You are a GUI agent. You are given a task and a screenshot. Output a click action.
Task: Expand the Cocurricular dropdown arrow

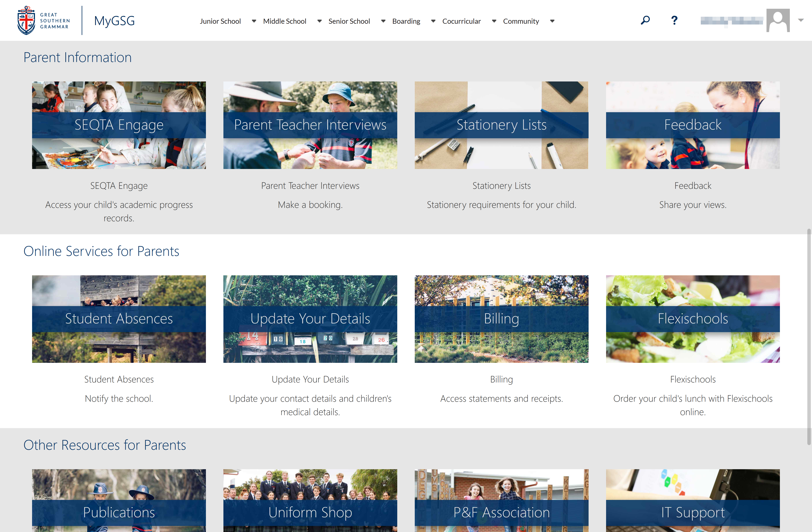[x=494, y=21]
